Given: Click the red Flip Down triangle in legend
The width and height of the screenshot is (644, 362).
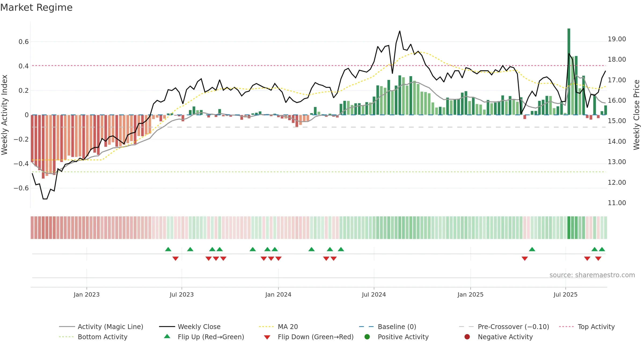Looking at the screenshot, I should pyautogui.click(x=267, y=337).
